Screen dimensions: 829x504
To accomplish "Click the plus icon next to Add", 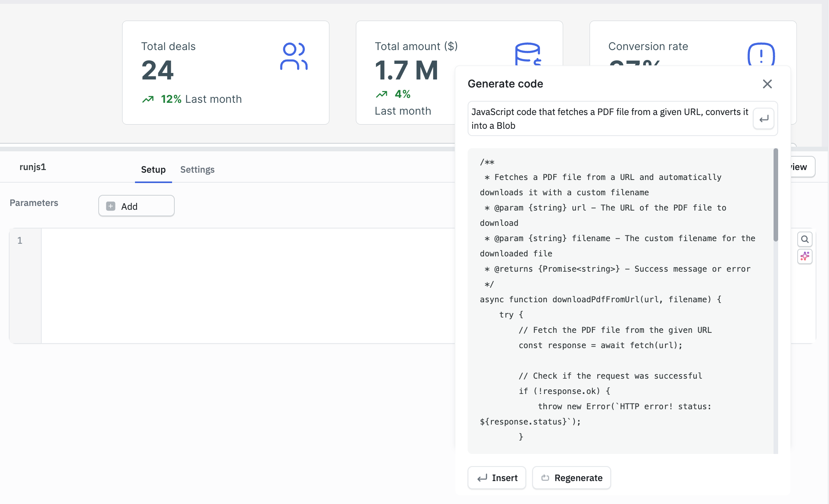I will click(x=111, y=206).
